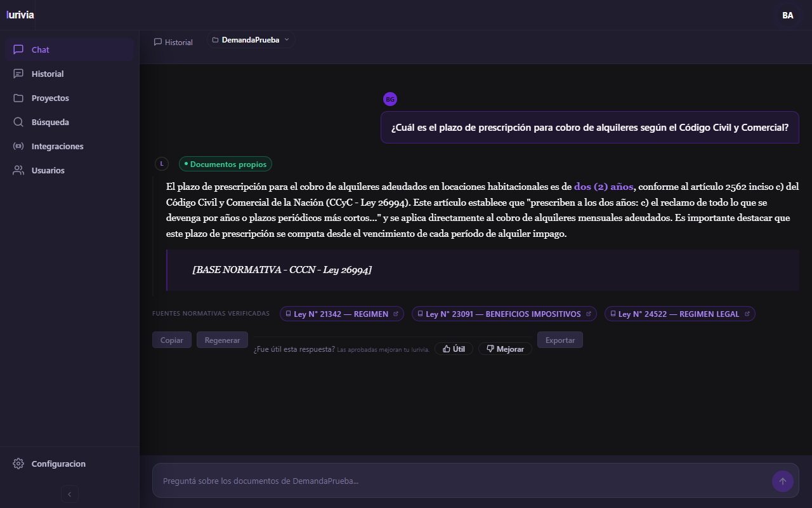Click the Mejorar thumbs-down button
Image resolution: width=812 pixels, height=508 pixels.
[505, 349]
